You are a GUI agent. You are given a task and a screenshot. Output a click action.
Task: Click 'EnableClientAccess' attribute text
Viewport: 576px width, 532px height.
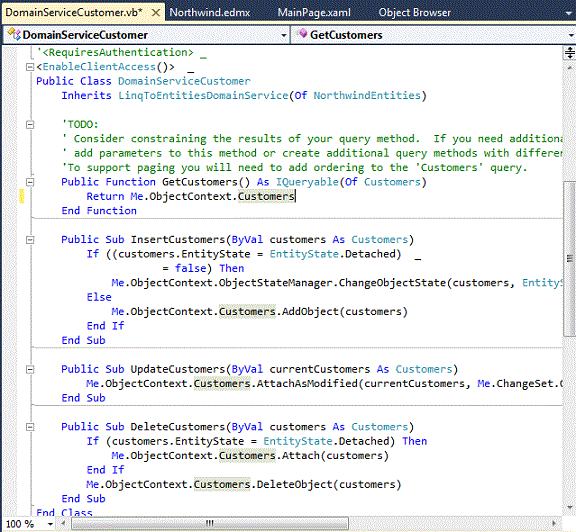99,67
